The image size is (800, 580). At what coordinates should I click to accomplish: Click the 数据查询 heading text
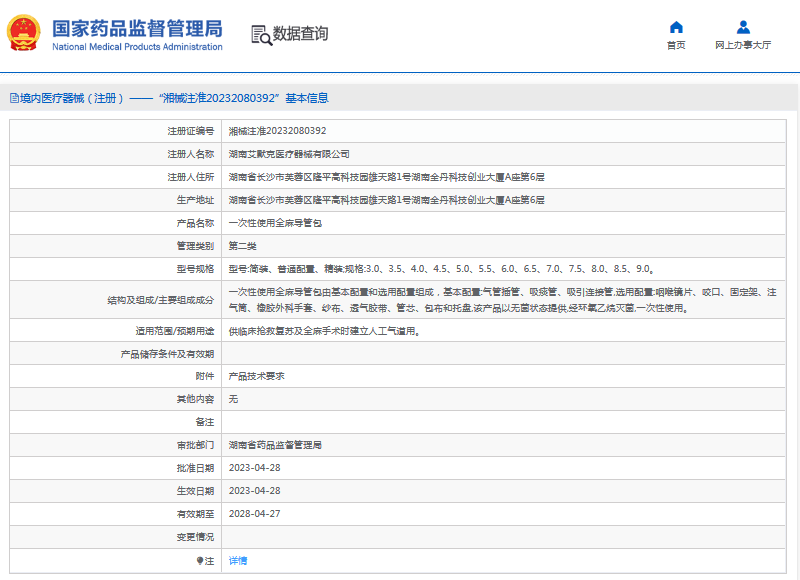point(300,34)
